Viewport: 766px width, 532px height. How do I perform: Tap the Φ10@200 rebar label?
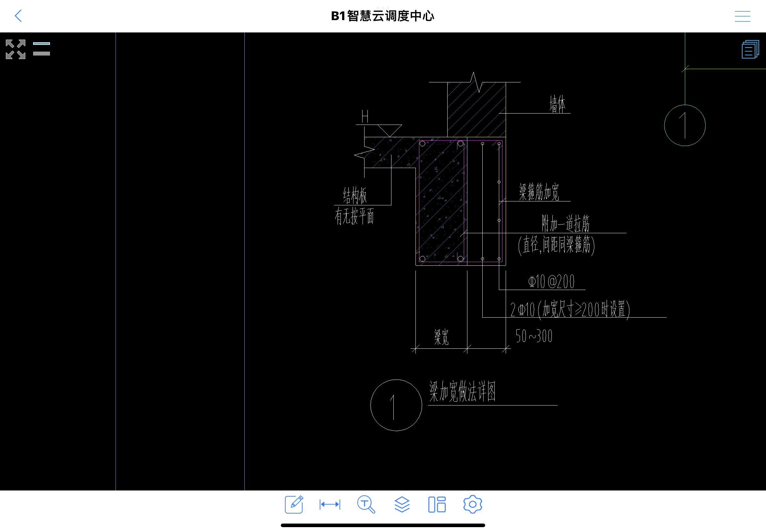(x=551, y=282)
